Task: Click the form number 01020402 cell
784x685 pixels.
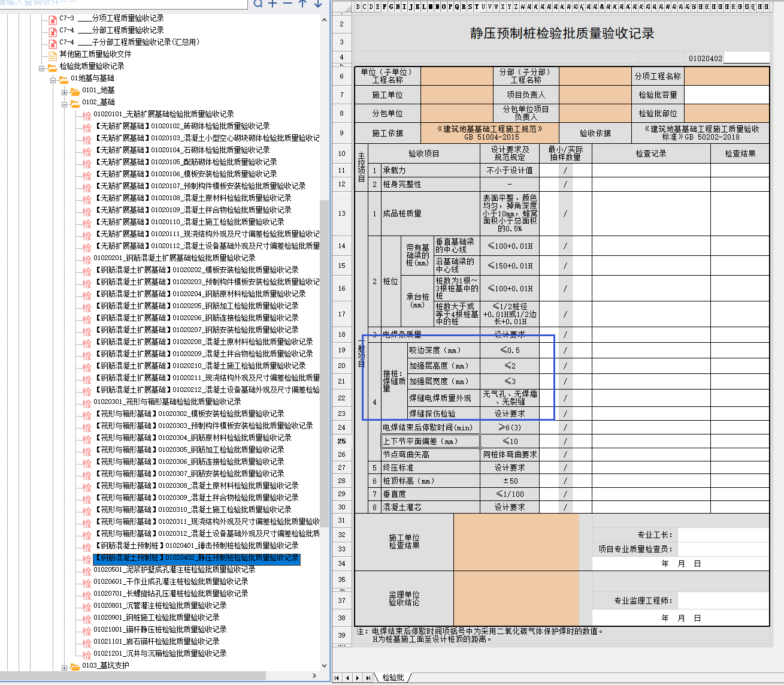Action: pyautogui.click(x=705, y=58)
